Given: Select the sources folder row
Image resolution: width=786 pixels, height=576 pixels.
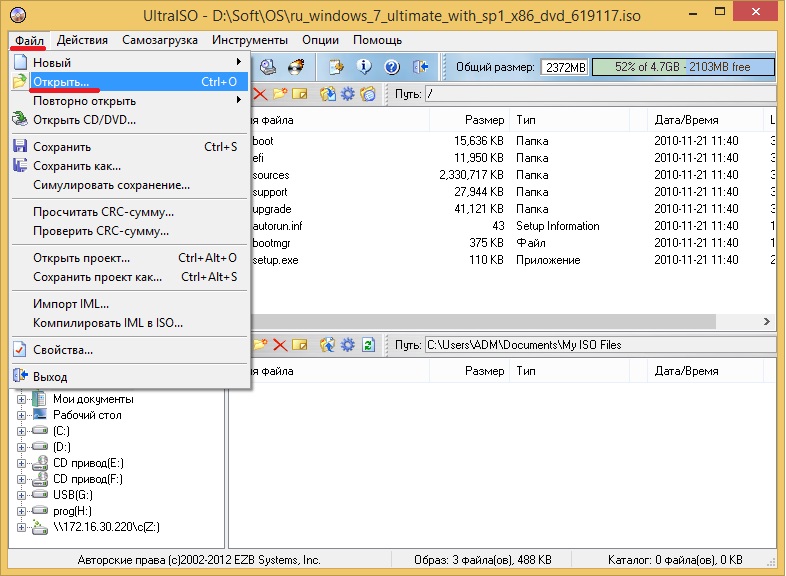Looking at the screenshot, I should [x=512, y=175].
